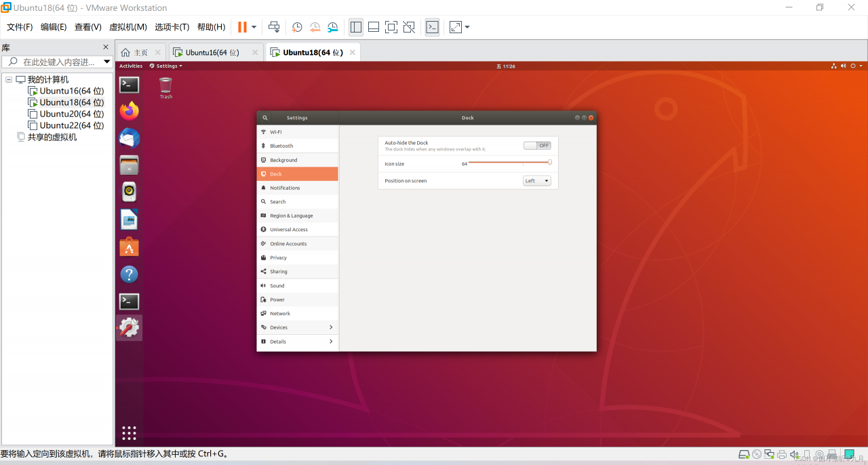
Task: Open the Ubuntu system status menu
Action: (x=848, y=66)
